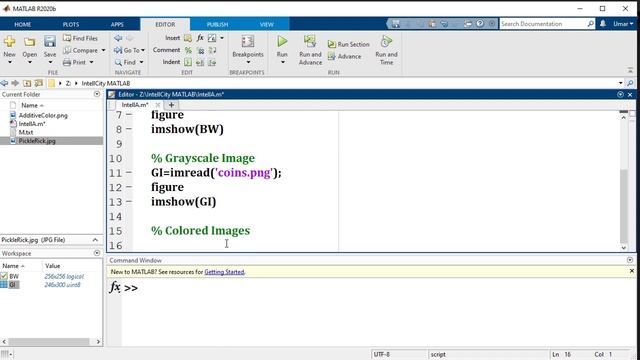The image size is (640, 360).
Task: Click the smart indent icon
Action: tap(188, 62)
